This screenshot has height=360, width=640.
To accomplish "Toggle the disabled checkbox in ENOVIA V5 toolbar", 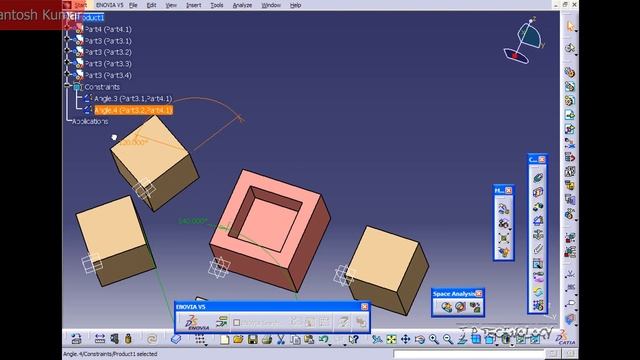I will click(236, 322).
